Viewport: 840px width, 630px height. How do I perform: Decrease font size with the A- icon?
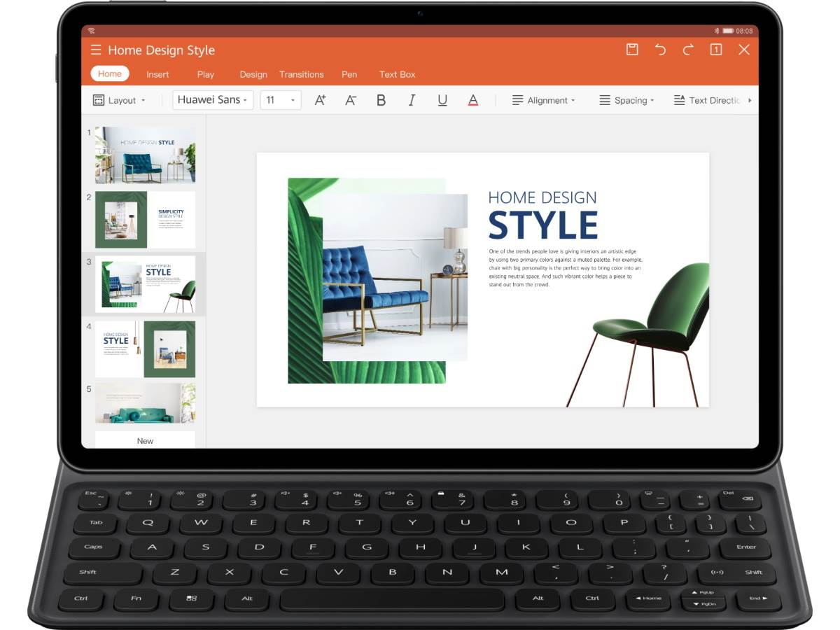point(351,100)
